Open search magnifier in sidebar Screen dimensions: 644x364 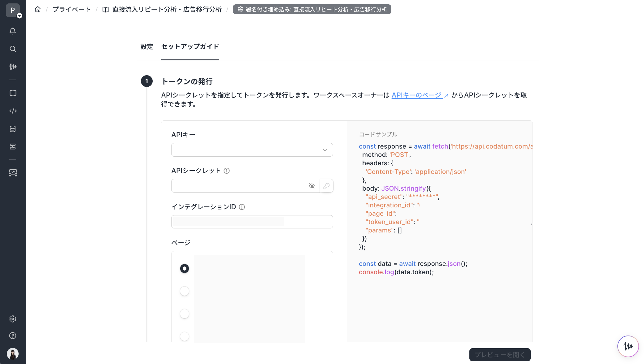[x=13, y=49]
